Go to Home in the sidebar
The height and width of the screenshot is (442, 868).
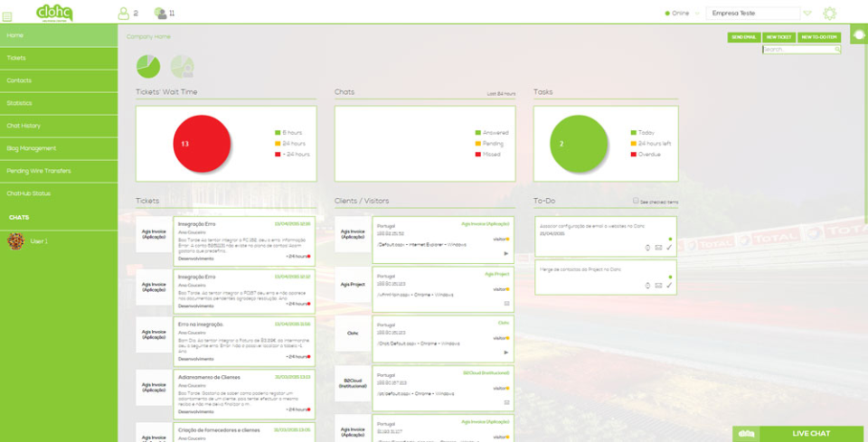click(59, 35)
